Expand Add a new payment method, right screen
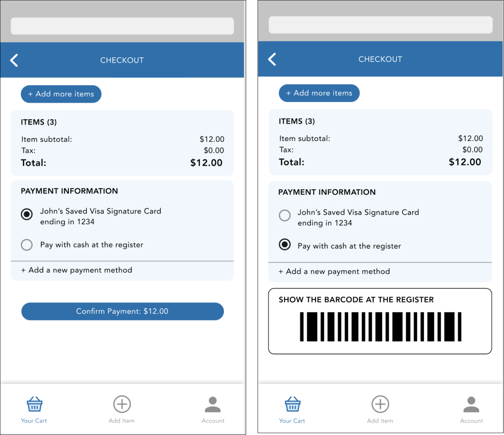 click(334, 272)
